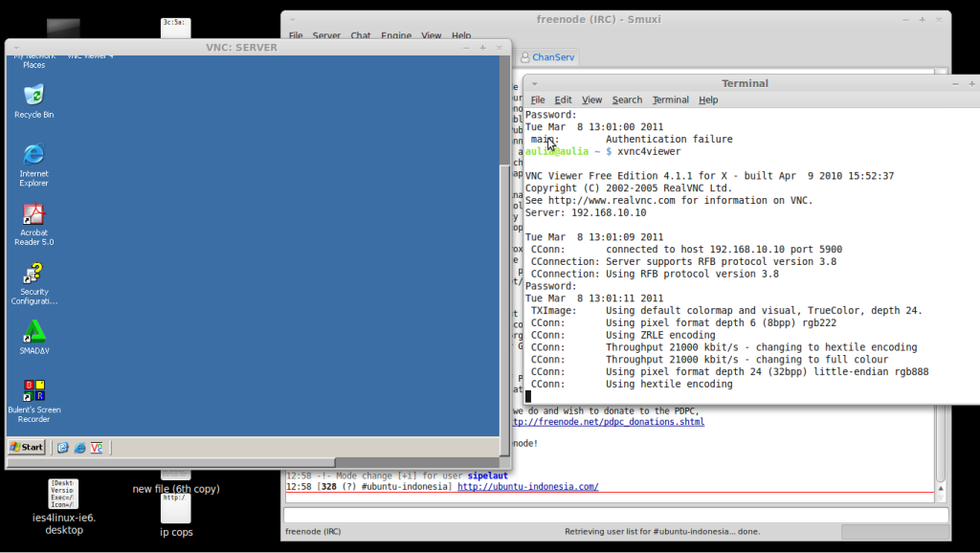Open the ubuntu-indonesia.com link in chat

click(x=528, y=487)
